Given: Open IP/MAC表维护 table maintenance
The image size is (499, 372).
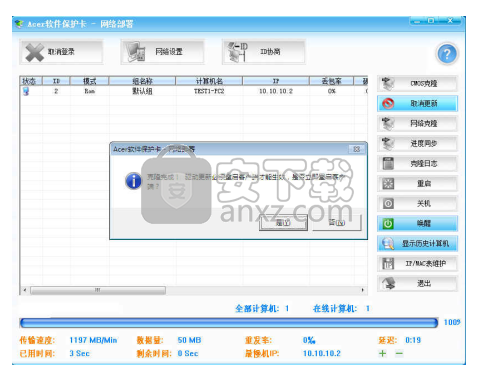Looking at the screenshot, I should pos(417,264).
